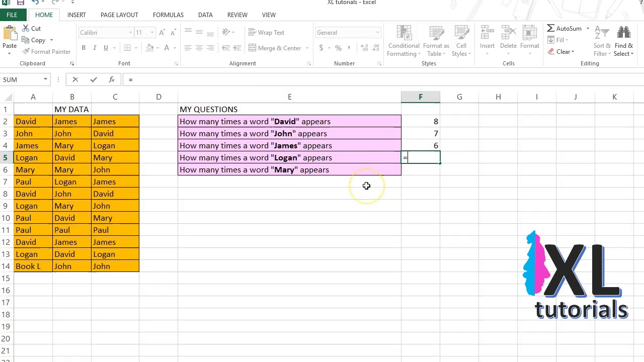Toggle Center horizontal alignment
This screenshot has width=644, height=362.
click(x=199, y=48)
